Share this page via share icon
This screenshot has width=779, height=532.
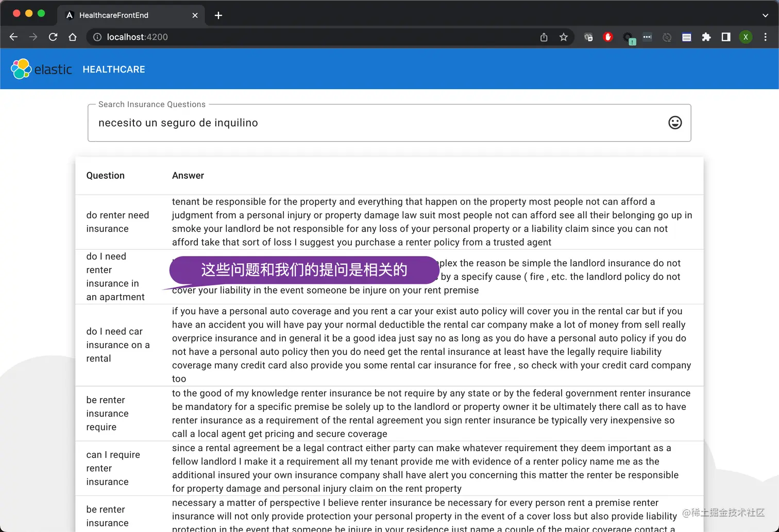point(544,37)
